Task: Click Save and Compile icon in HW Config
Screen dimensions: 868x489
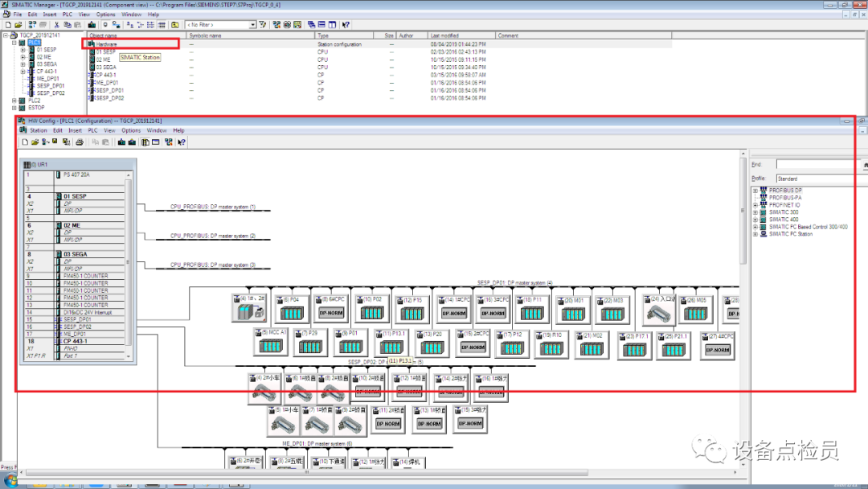Action: pyautogui.click(x=67, y=142)
